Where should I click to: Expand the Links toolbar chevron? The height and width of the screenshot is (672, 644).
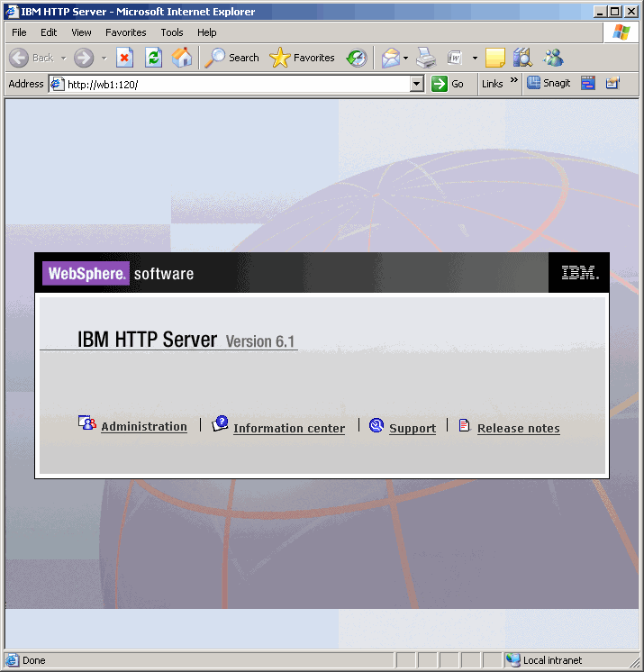click(514, 81)
